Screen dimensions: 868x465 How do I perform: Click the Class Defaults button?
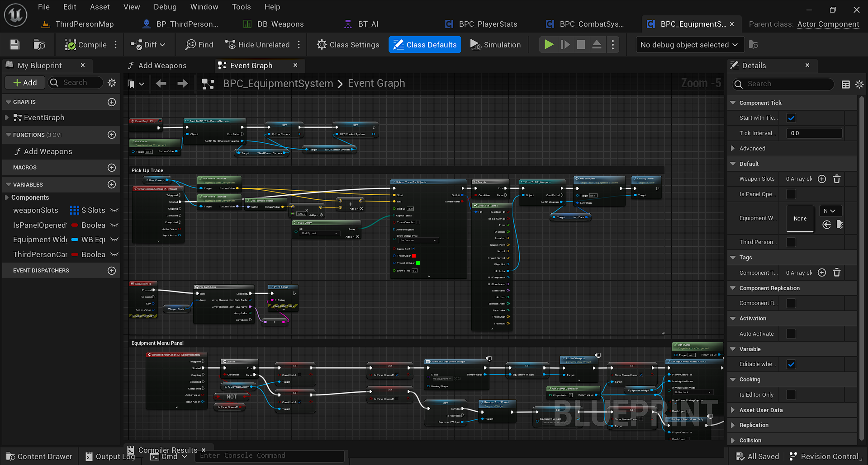click(425, 45)
